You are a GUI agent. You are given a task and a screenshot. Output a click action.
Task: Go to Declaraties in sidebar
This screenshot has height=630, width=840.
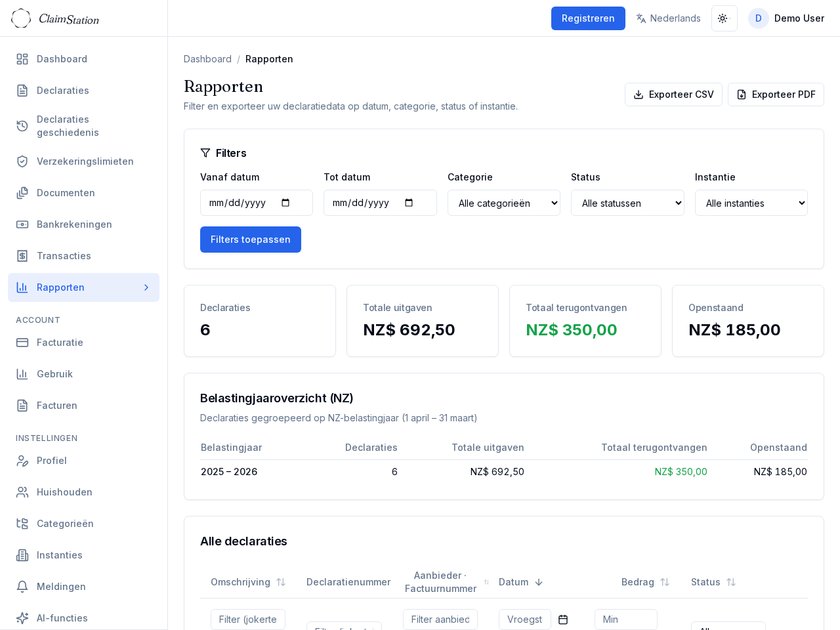(x=63, y=91)
